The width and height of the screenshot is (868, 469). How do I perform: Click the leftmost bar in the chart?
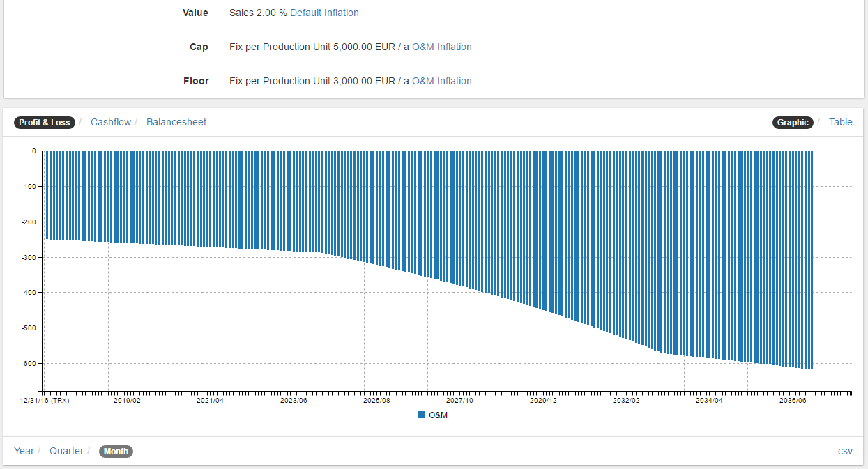47,195
